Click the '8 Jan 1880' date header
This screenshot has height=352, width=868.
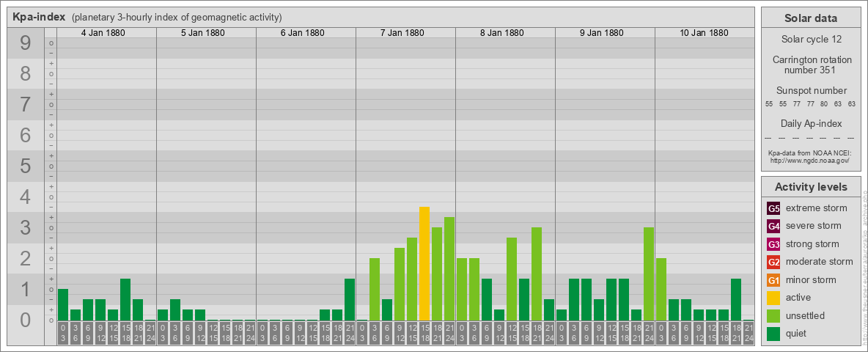[x=502, y=33]
